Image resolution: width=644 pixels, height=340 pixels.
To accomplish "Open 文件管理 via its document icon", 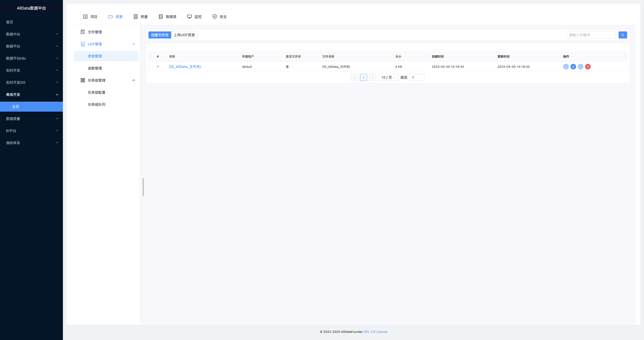I will coord(83,32).
